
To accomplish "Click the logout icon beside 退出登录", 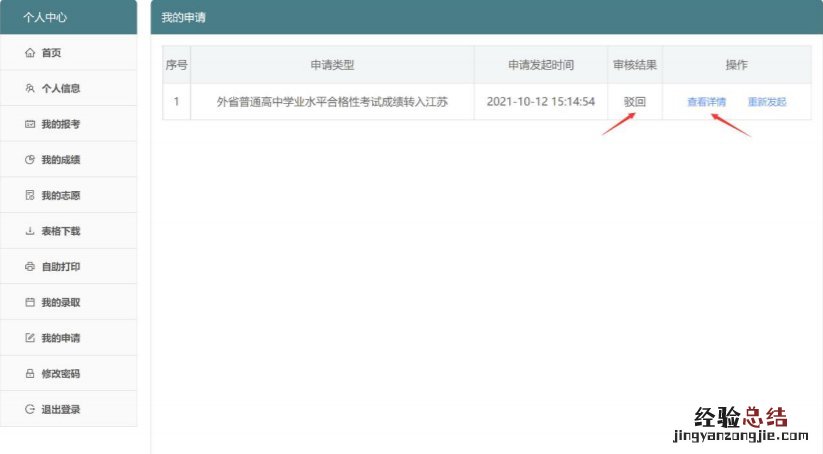I will point(30,409).
